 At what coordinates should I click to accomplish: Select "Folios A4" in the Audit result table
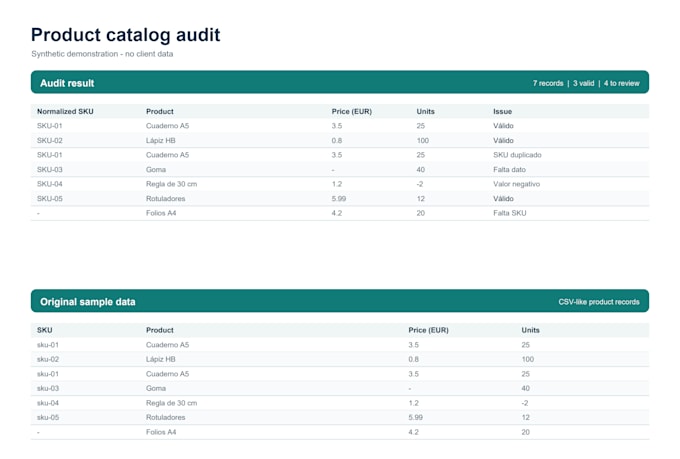161,213
